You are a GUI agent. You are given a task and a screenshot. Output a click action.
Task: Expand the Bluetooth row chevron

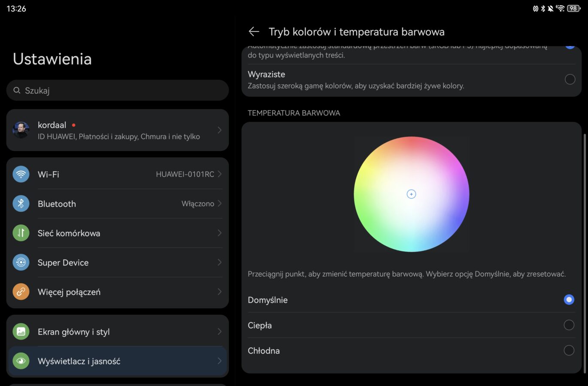[x=219, y=204]
